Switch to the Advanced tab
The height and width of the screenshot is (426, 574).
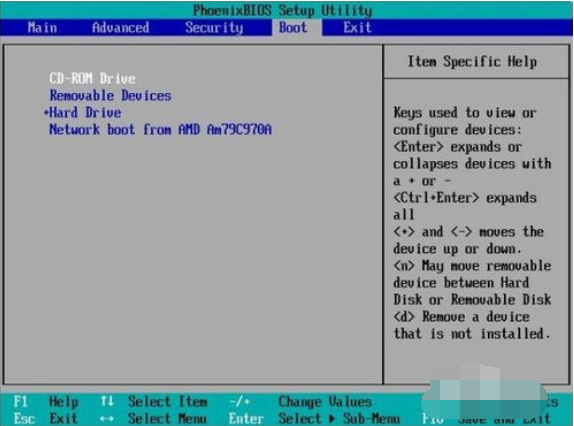tap(121, 27)
